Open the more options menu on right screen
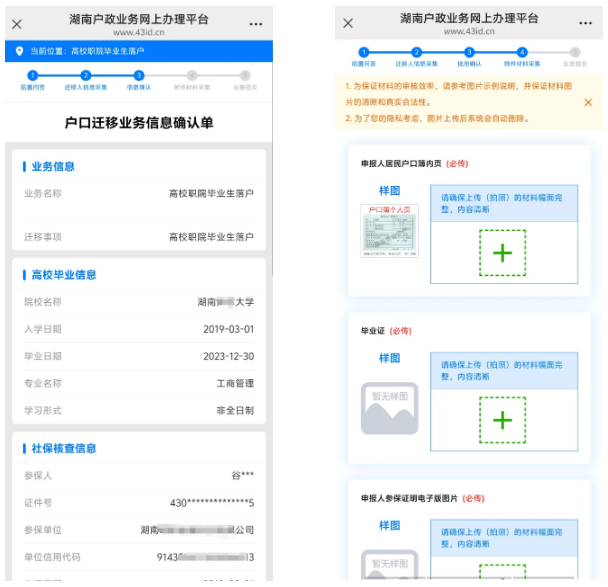608x587 pixels. pyautogui.click(x=587, y=24)
